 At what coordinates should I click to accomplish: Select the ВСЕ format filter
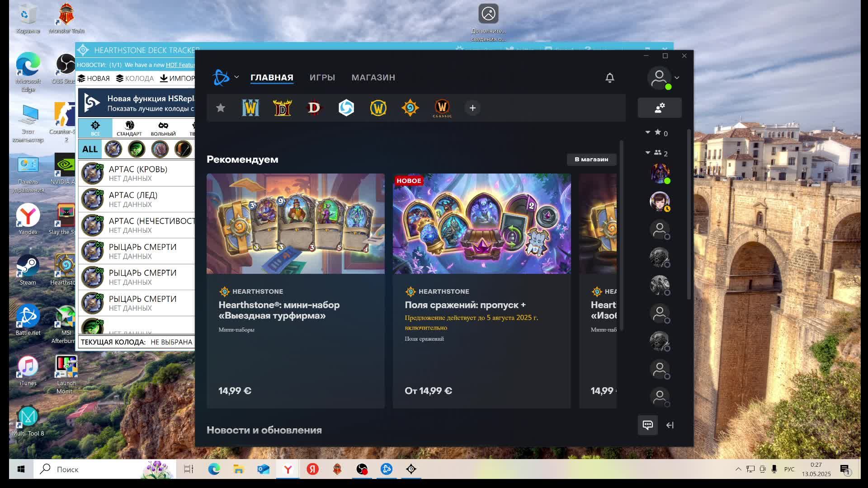(95, 128)
